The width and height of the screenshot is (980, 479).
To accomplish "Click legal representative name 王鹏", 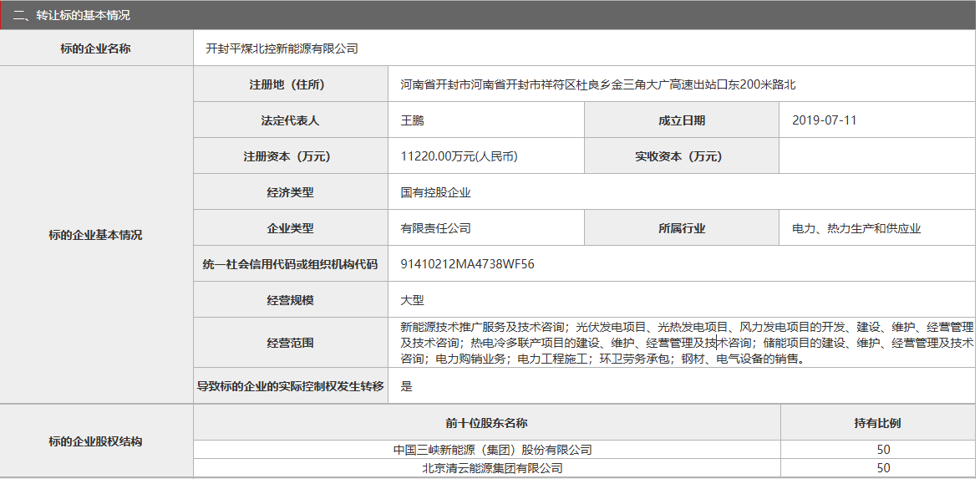I will pos(413,120).
